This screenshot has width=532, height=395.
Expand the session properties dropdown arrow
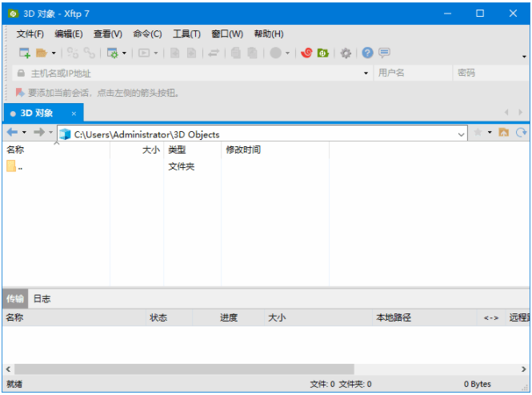[x=124, y=54]
